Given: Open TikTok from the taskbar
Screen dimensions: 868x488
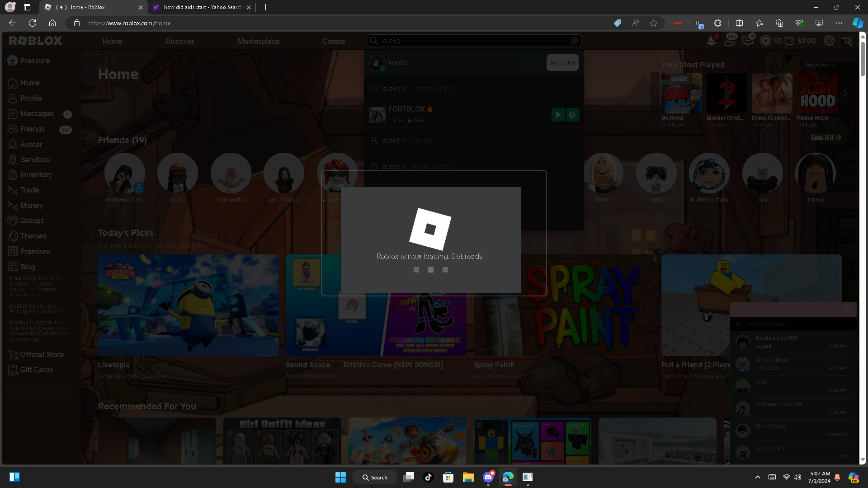Looking at the screenshot, I should pyautogui.click(x=429, y=477).
